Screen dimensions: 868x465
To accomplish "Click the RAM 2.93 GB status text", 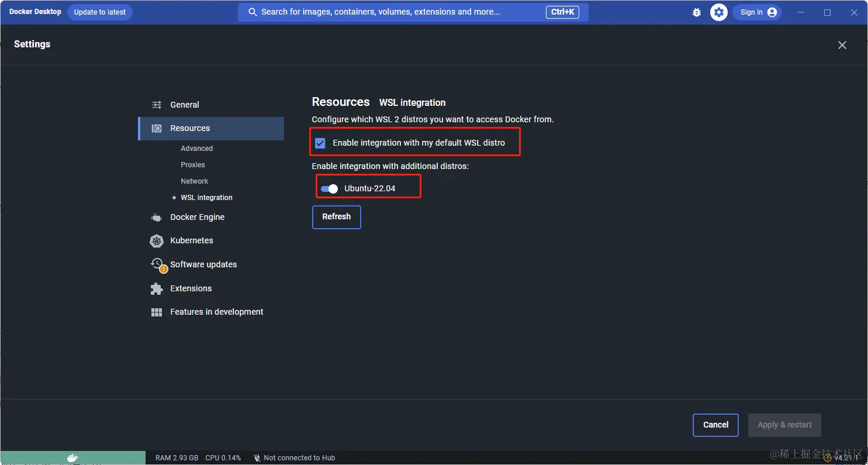I will coord(177,458).
